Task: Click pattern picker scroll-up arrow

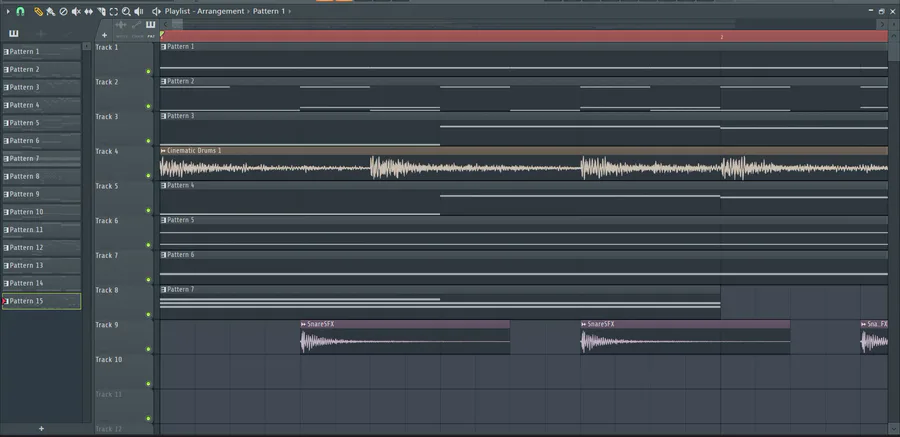Action: point(87,47)
